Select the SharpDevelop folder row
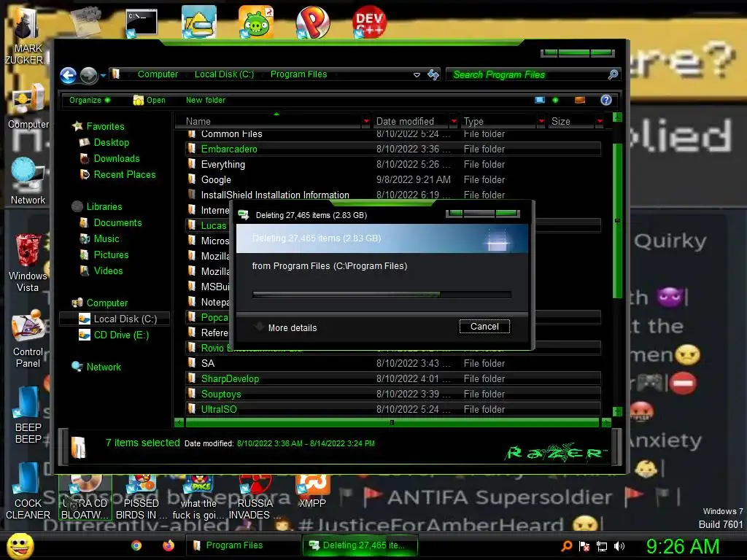The height and width of the screenshot is (560, 747). [x=392, y=378]
